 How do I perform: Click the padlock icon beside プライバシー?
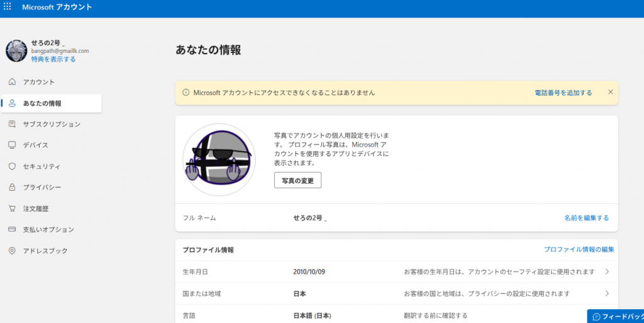pyautogui.click(x=12, y=188)
